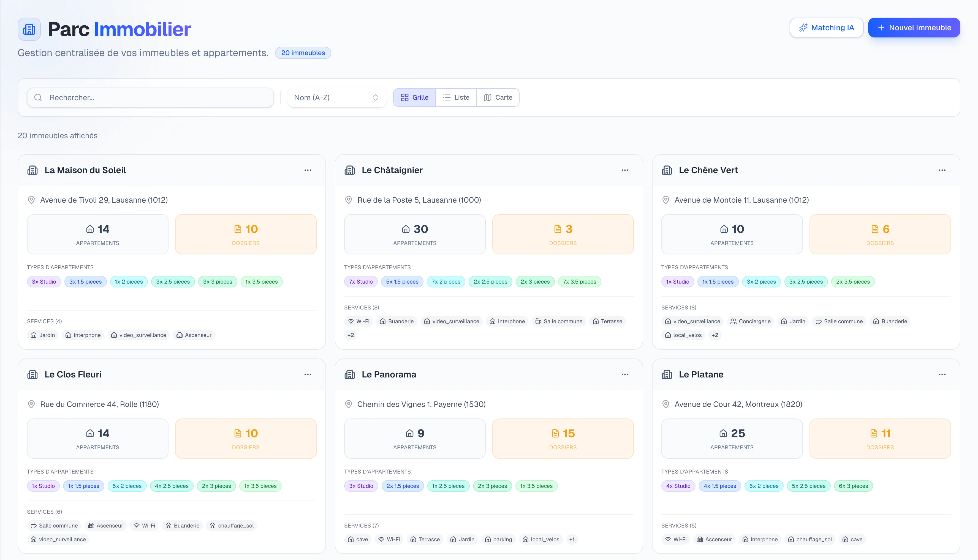
Task: Open the menu for La Maison du Soleil
Action: [308, 170]
